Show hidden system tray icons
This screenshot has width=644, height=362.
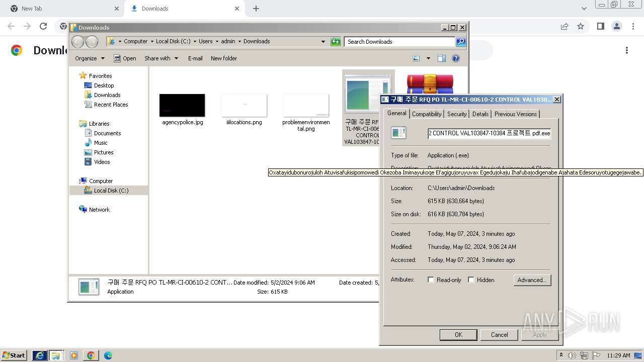(x=561, y=355)
